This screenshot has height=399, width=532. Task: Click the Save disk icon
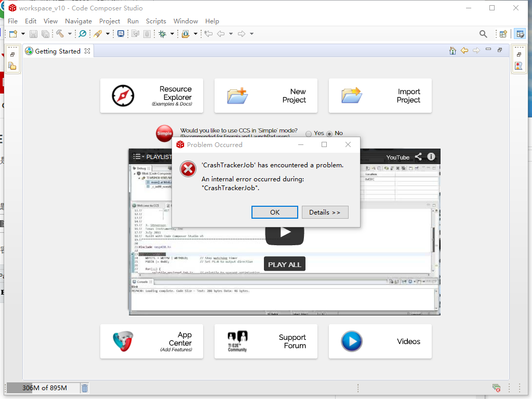point(33,34)
